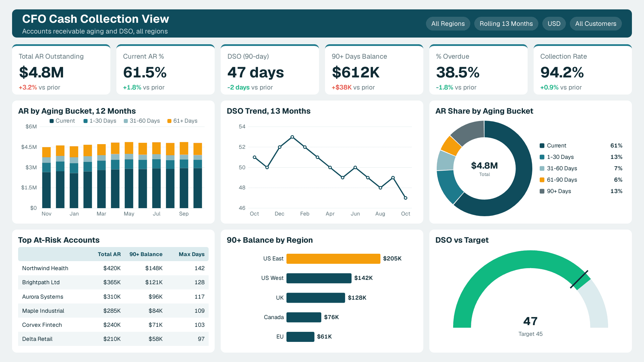Click the 90+ Days Balance $612K card
This screenshot has width=644, height=362.
pyautogui.click(x=374, y=69)
